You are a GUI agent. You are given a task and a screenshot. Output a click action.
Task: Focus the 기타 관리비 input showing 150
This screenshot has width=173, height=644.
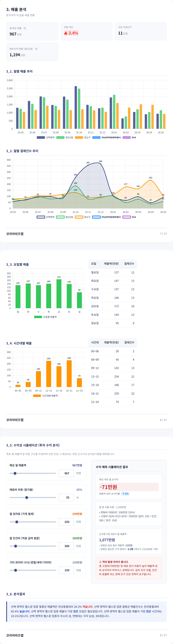[66, 570]
